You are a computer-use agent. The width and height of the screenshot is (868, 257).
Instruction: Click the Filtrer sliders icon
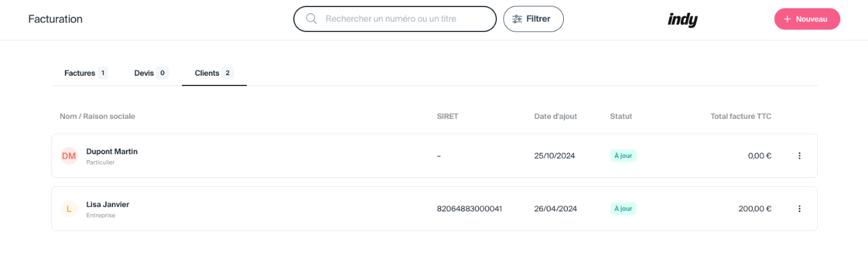[x=517, y=19]
